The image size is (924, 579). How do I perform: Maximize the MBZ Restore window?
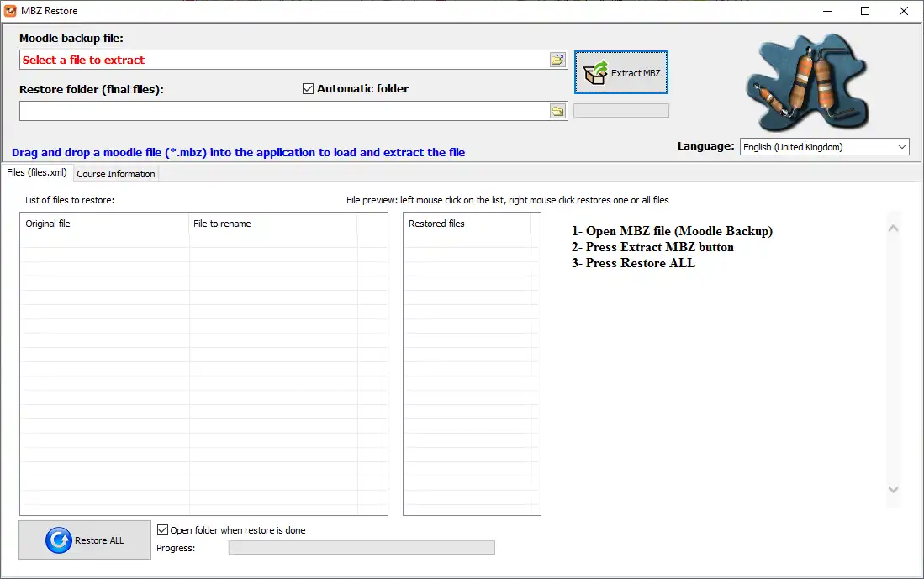click(865, 11)
